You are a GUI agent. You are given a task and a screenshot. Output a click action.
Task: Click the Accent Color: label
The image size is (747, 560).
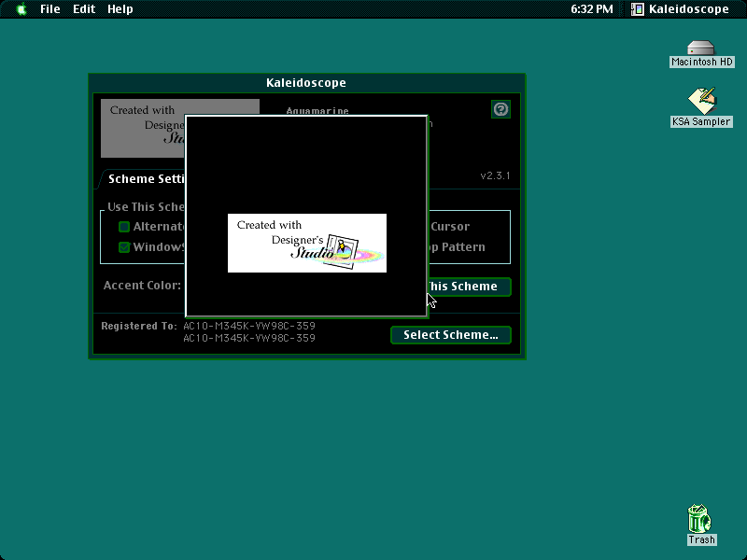coord(142,286)
